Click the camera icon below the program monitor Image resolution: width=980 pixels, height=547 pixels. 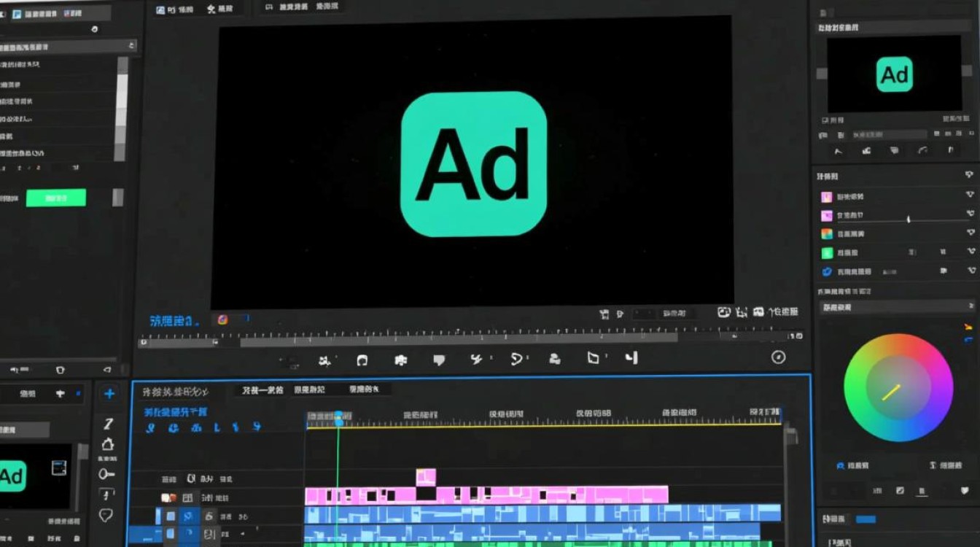724,312
